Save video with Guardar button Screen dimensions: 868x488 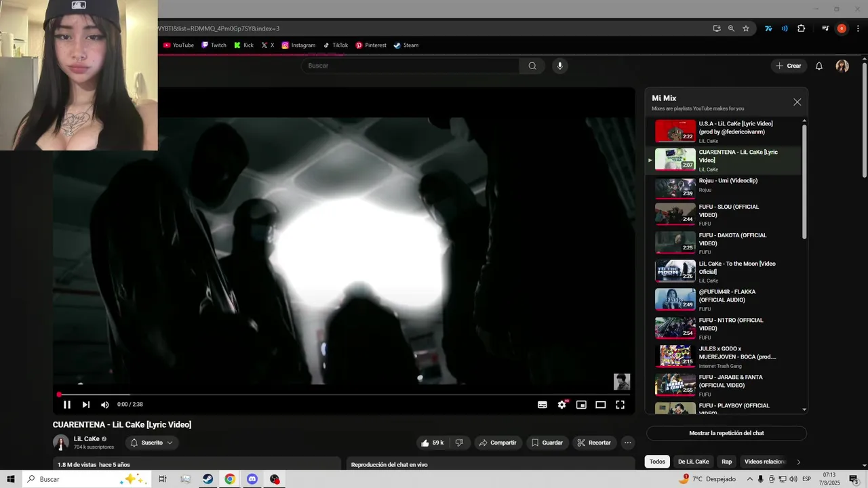click(547, 443)
